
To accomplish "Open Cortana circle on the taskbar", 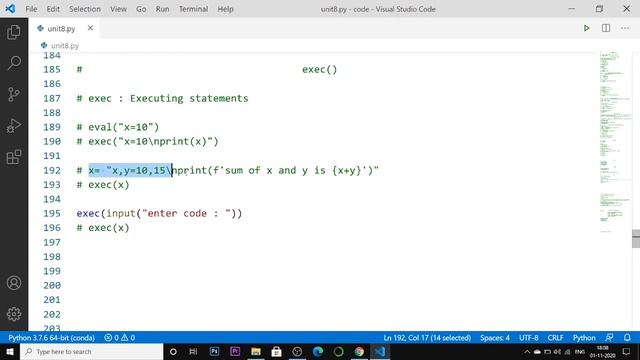I will pos(173,351).
